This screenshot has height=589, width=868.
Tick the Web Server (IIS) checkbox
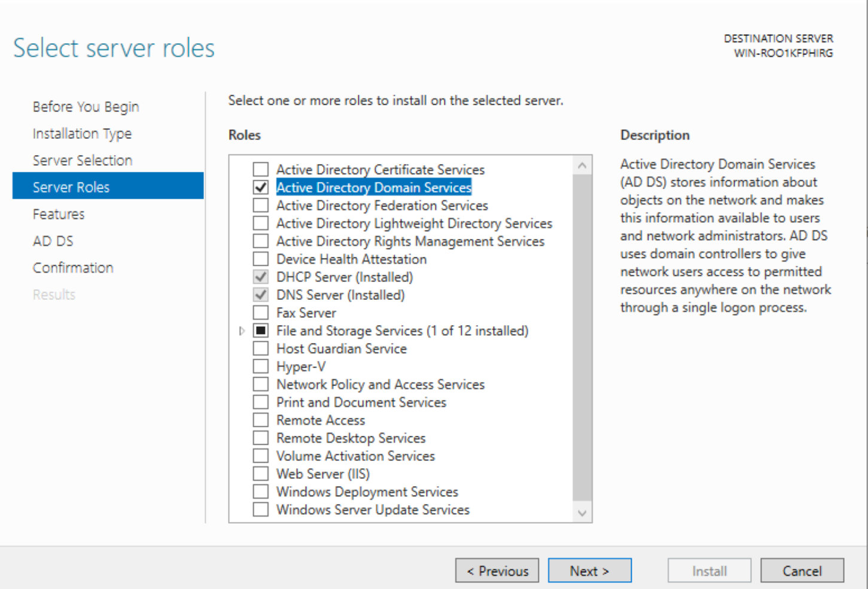tap(261, 474)
